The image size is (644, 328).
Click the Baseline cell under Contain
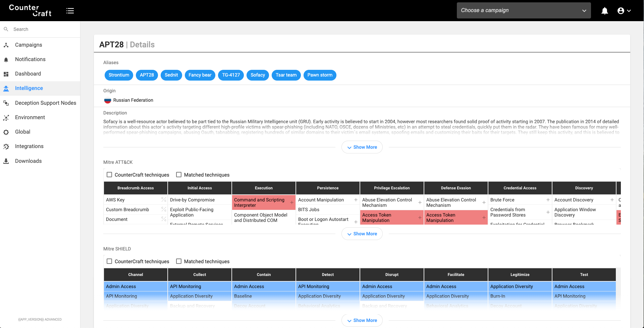tap(264, 296)
